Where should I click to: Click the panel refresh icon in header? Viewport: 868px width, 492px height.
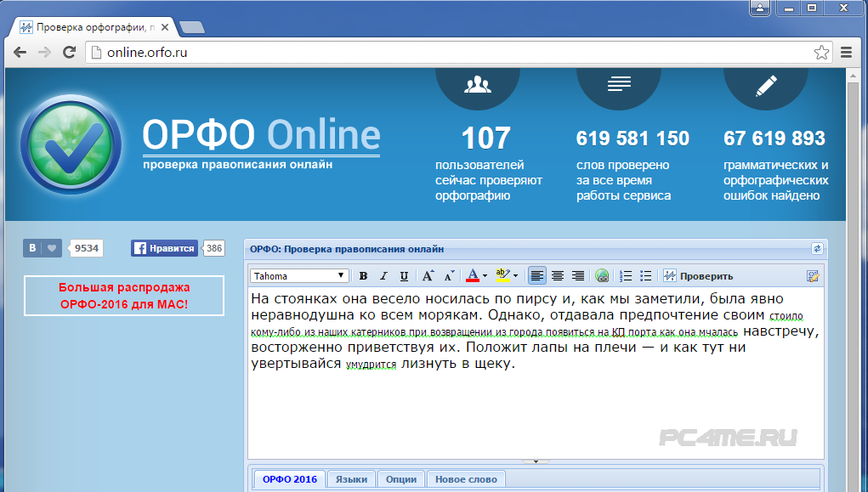[x=817, y=249]
